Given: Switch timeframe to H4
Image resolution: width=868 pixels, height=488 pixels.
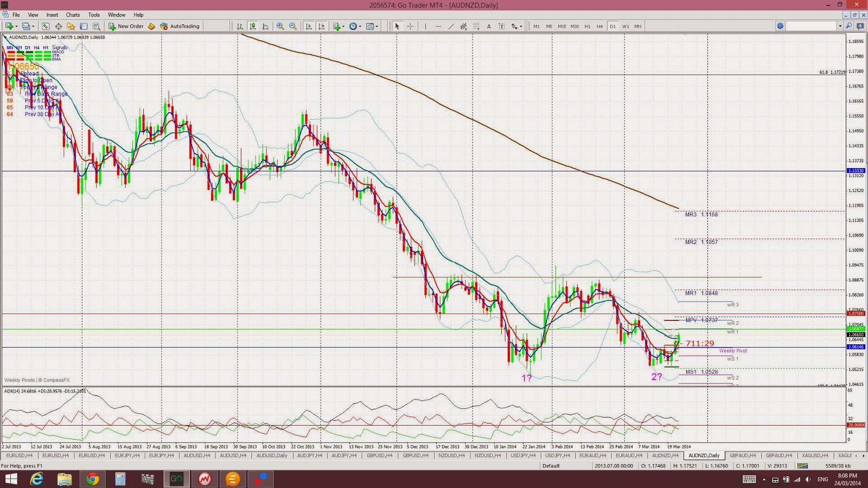Looking at the screenshot, I should (599, 26).
